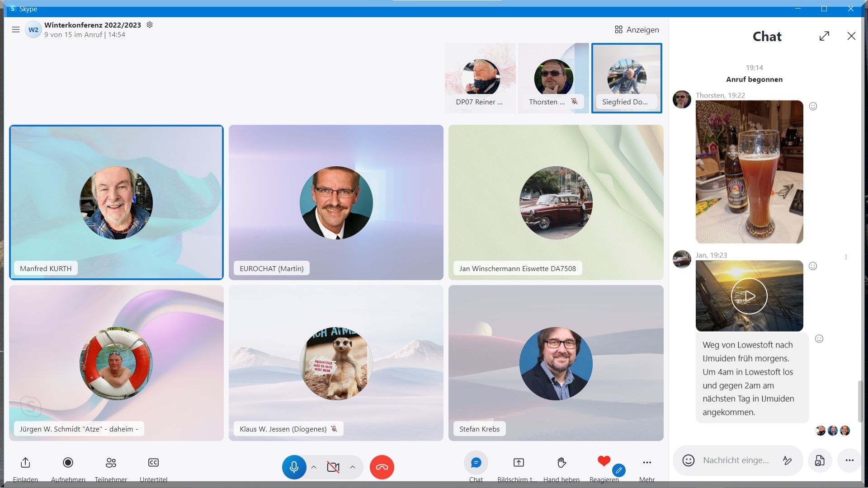Open the hamburger menu

(16, 30)
